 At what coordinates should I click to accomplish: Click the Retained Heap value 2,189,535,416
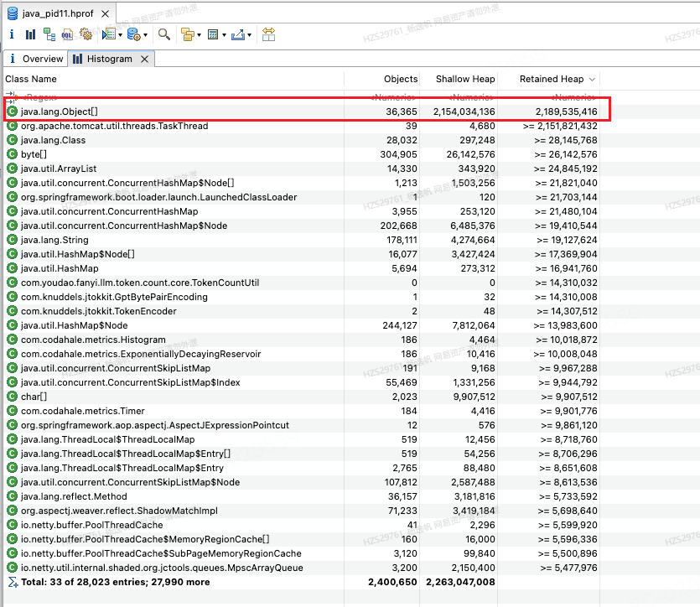[567, 112]
